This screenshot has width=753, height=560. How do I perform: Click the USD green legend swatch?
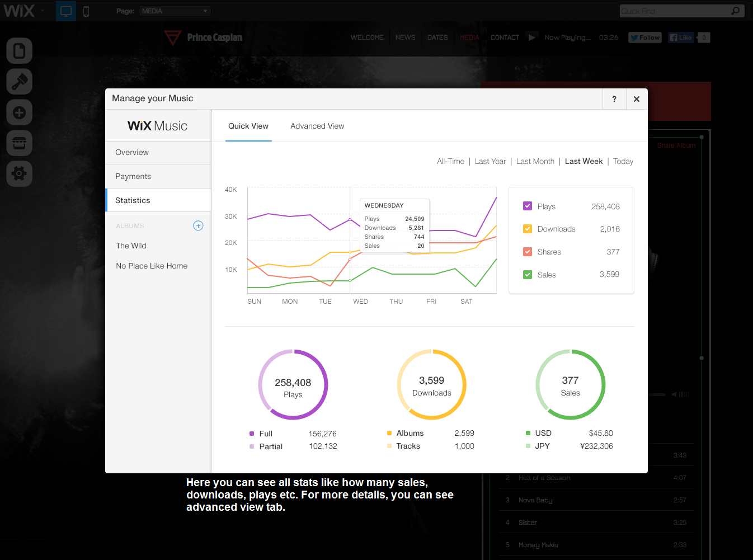pyautogui.click(x=528, y=433)
